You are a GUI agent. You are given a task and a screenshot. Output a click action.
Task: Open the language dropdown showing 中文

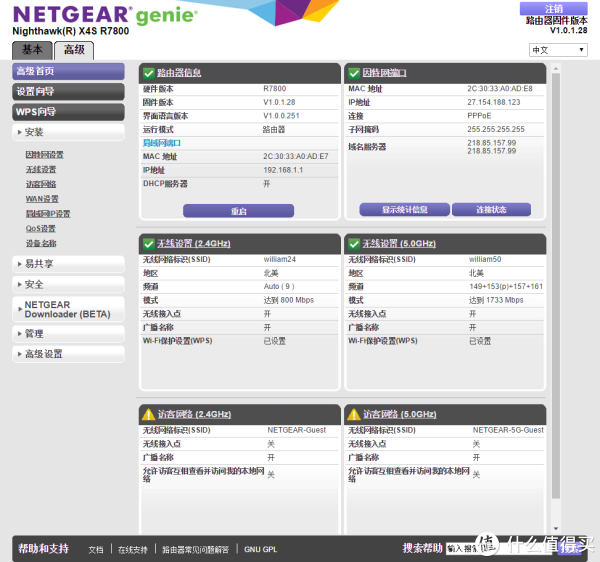tap(558, 50)
